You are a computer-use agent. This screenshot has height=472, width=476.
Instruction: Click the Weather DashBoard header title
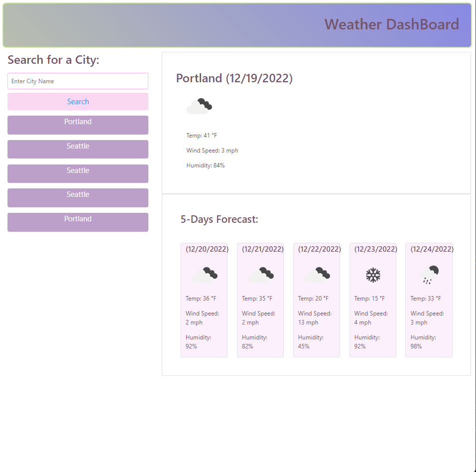(x=392, y=24)
